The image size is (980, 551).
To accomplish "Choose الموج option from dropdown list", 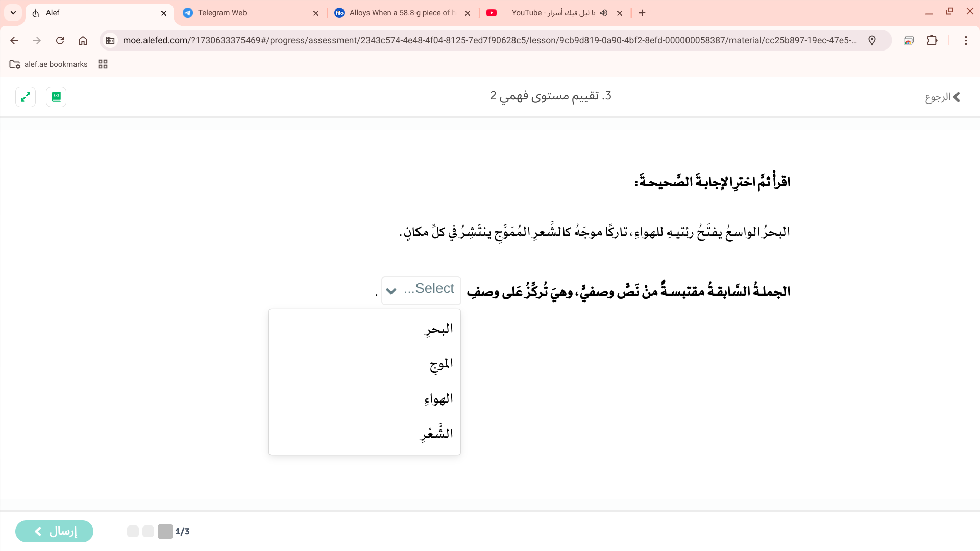I will [x=440, y=364].
